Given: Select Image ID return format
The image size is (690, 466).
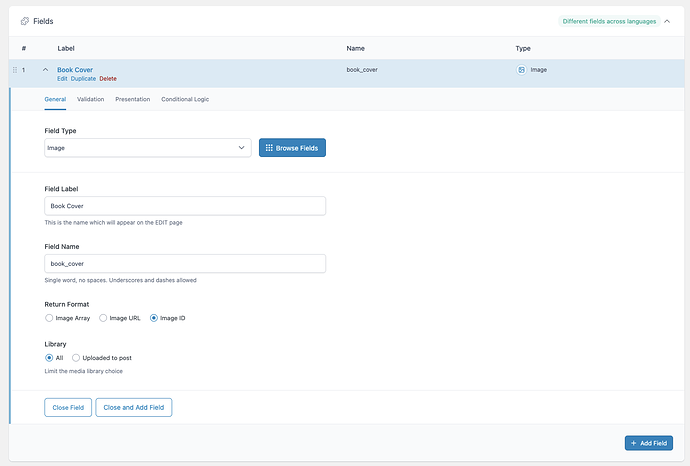Looking at the screenshot, I should pyautogui.click(x=154, y=318).
